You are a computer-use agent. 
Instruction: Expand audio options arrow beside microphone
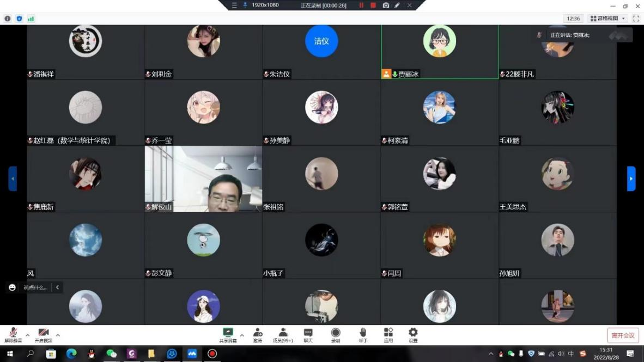tap(28, 335)
